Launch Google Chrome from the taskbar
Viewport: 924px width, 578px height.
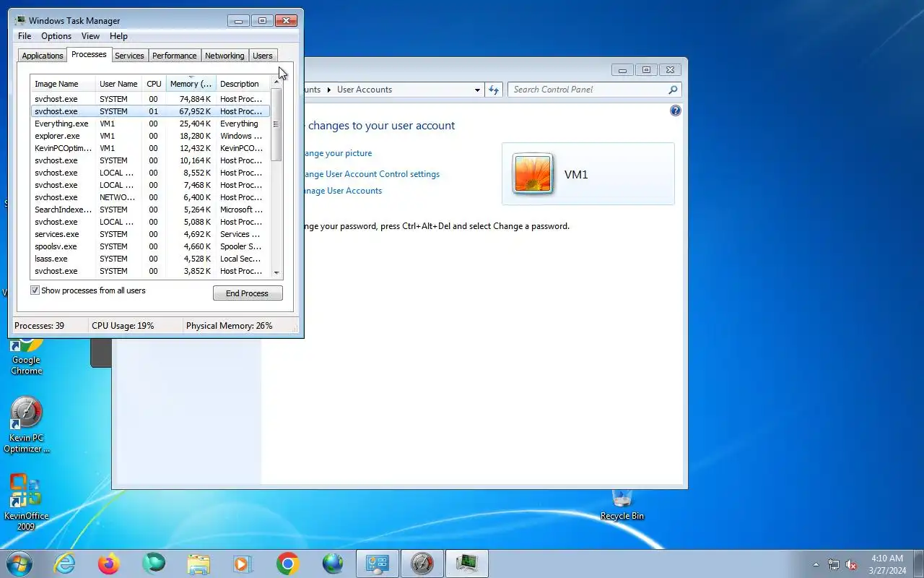click(287, 564)
